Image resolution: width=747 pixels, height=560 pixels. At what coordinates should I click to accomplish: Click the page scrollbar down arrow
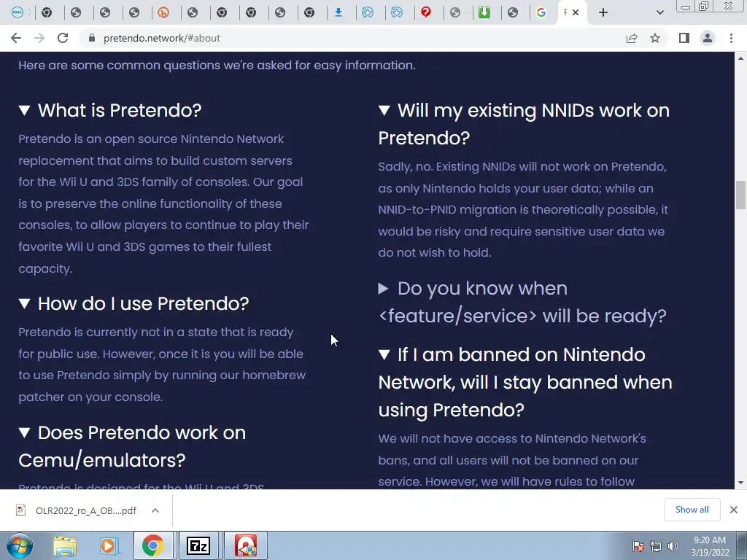pos(740,483)
